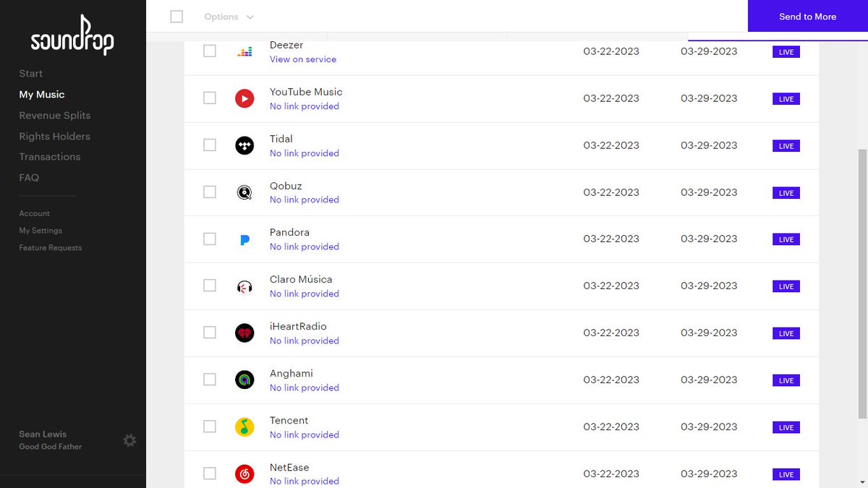
Task: Tick the select-all checkbox beside Options
Action: pos(176,16)
